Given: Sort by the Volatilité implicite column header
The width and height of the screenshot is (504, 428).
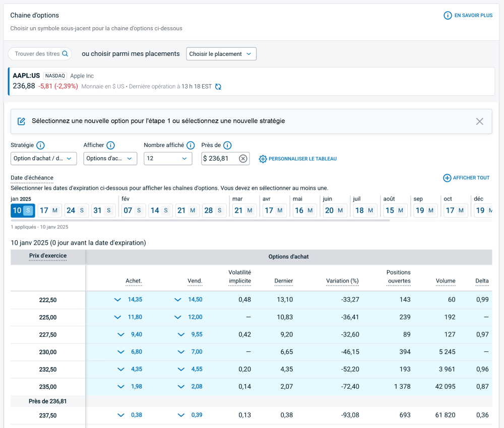Looking at the screenshot, I should coord(239,276).
